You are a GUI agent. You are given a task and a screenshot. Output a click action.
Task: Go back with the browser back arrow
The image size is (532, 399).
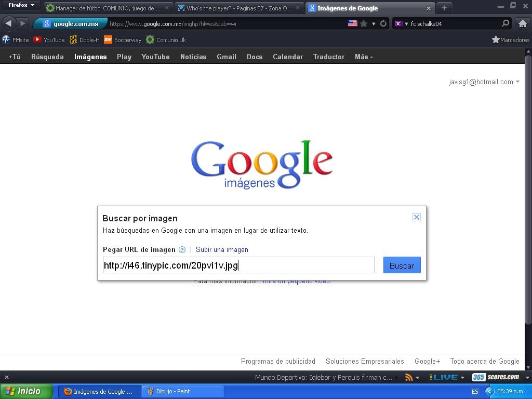(9, 23)
